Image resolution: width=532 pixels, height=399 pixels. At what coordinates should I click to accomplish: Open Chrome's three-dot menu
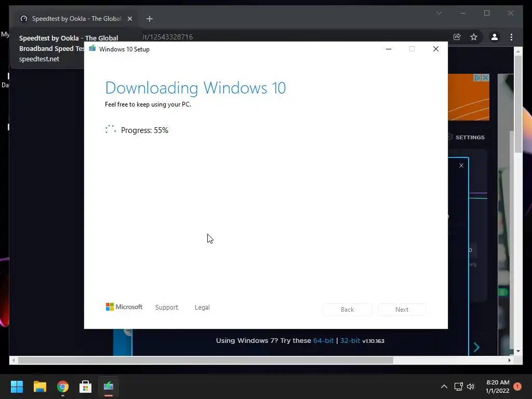[x=511, y=37]
